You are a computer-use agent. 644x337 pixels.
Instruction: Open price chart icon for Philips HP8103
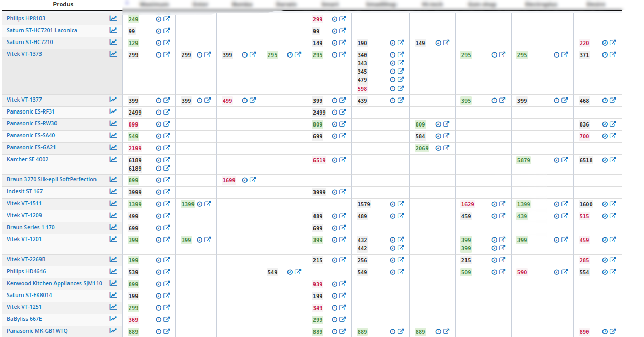tap(113, 18)
